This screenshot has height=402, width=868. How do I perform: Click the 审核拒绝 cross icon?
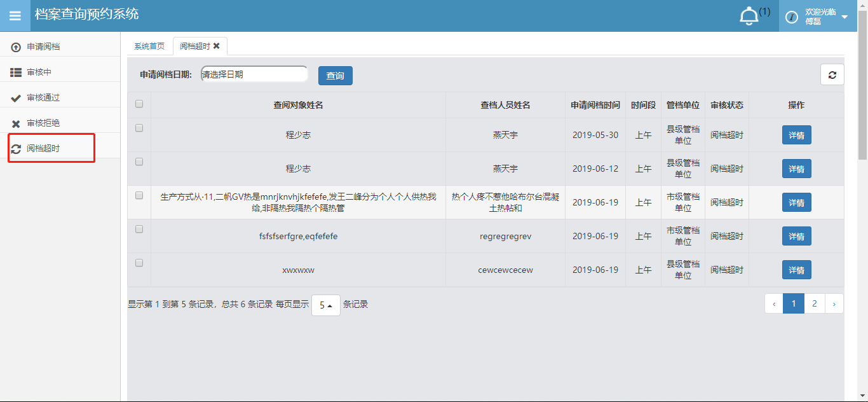click(16, 123)
